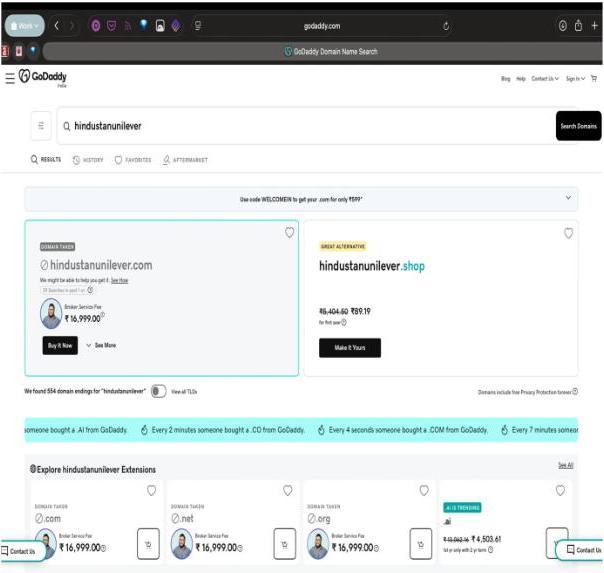Click the Pocket shield extension icon
Image resolution: width=604 pixels, height=573 pixels.
(x=112, y=26)
